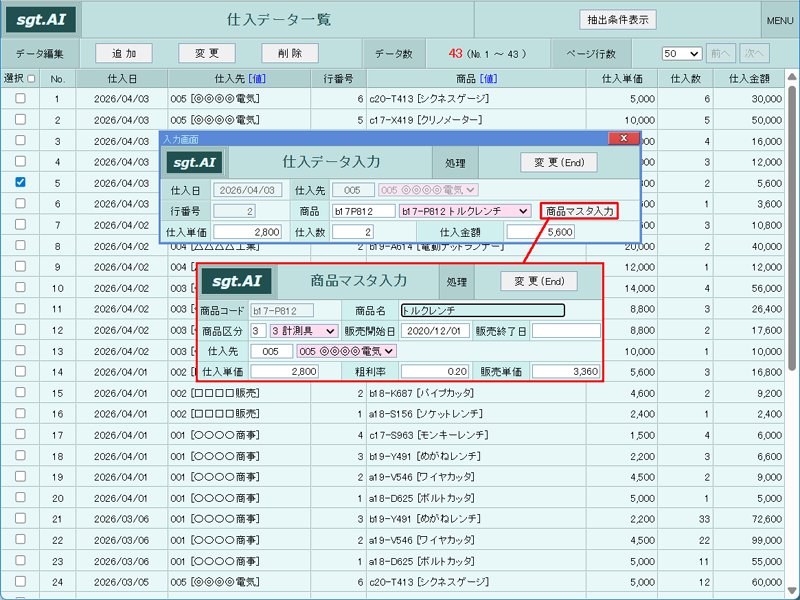
Task: Click the sgt.AI logo in the 商品マスタ入力 panel
Action: tap(237, 281)
